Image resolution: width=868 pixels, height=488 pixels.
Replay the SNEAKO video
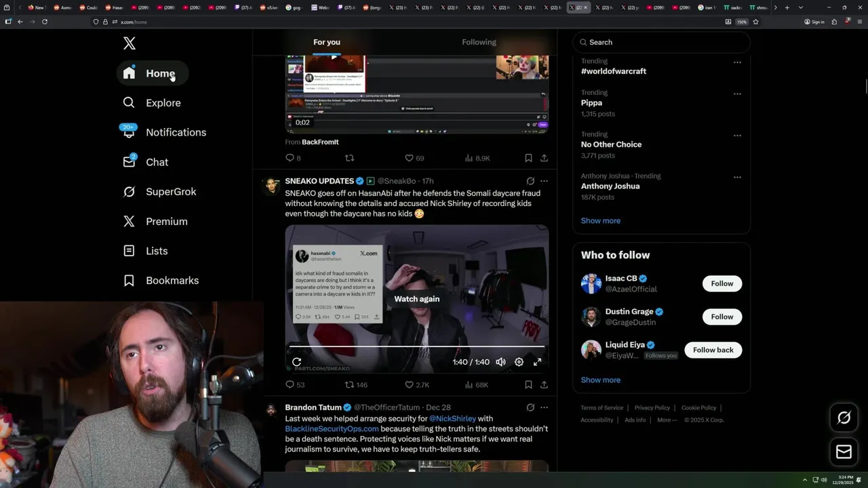(x=296, y=362)
